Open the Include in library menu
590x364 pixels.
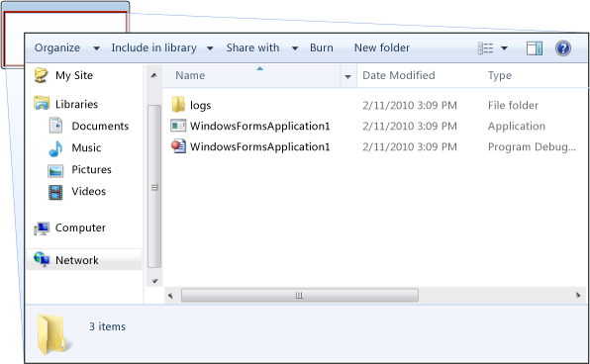153,47
